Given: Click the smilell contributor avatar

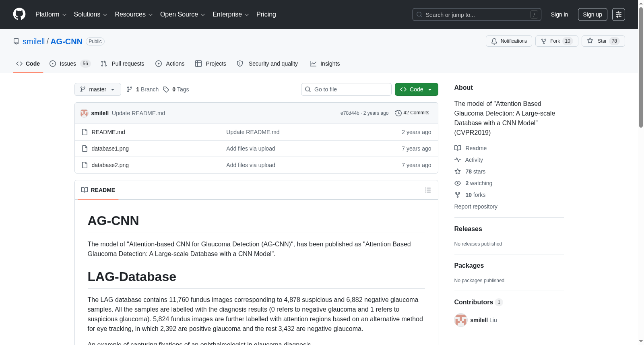Looking at the screenshot, I should (x=461, y=320).
